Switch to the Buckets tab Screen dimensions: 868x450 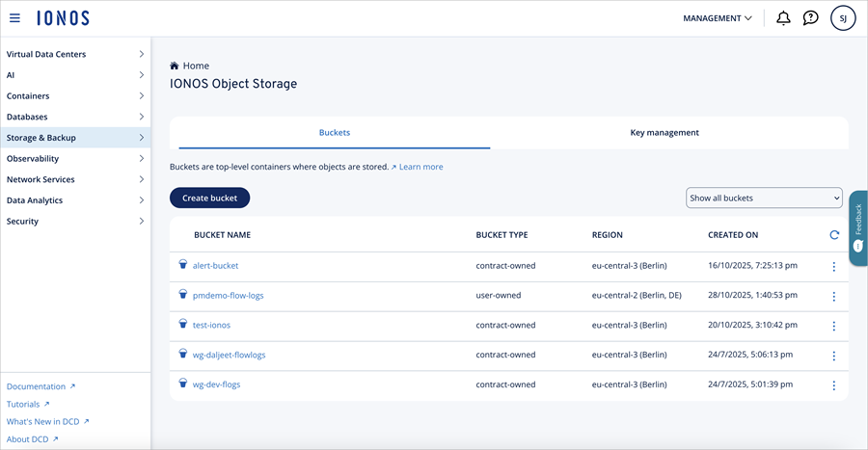[x=335, y=133]
